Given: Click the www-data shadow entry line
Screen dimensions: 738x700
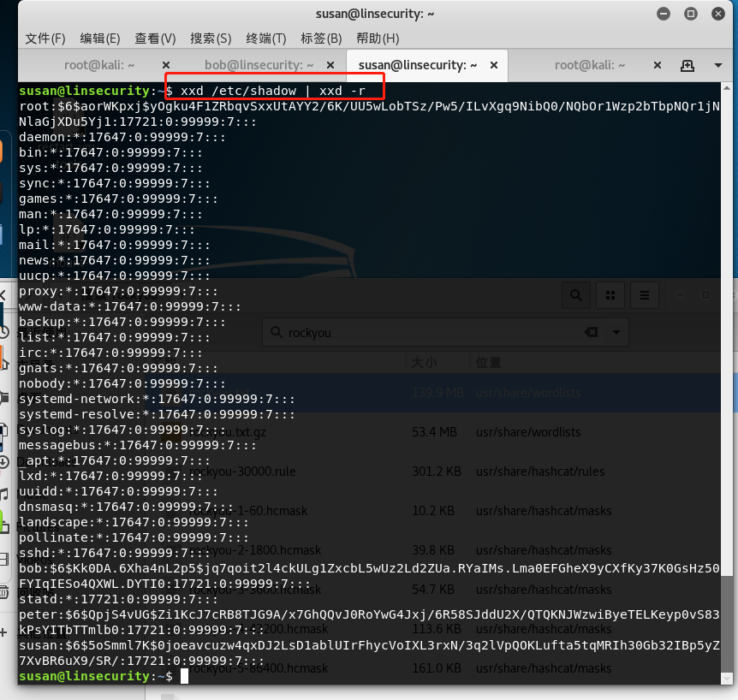Looking at the screenshot, I should click(x=130, y=306).
